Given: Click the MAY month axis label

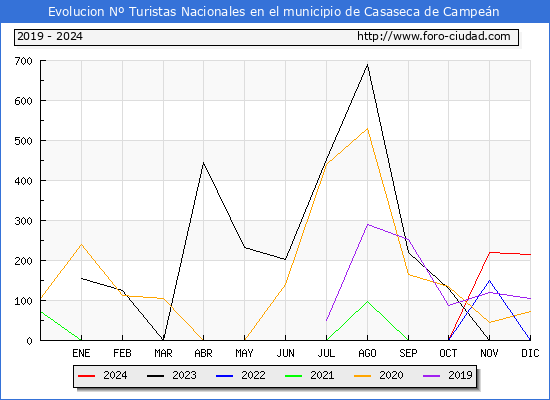Looking at the screenshot, I should point(244,353).
